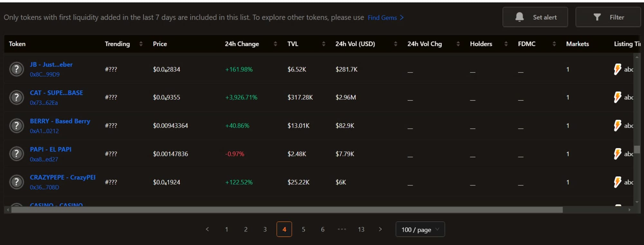Viewport: 644px width, 245px height.
Task: Click the question-mark icon beside JB token
Action: click(16, 69)
